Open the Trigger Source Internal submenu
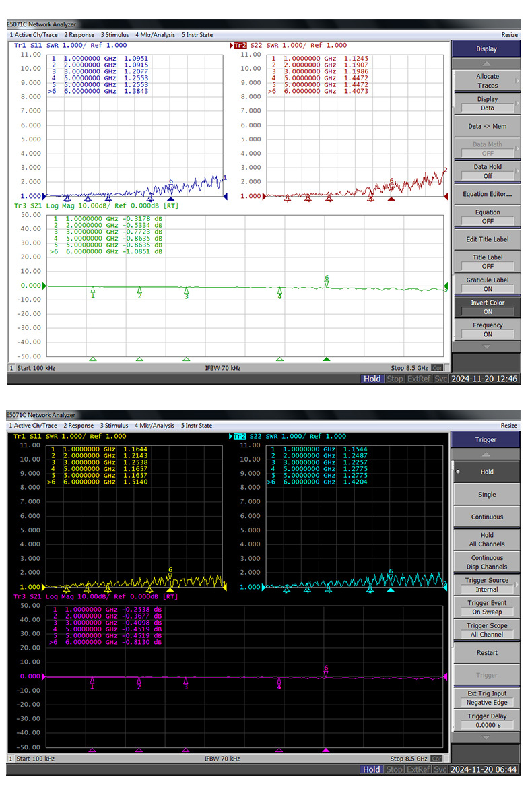 tap(487, 585)
